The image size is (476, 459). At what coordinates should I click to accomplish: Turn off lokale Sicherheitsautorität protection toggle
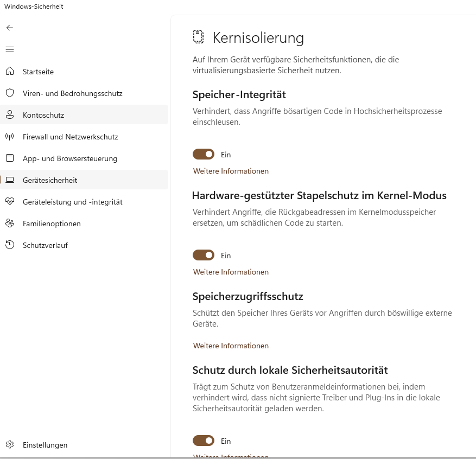pos(204,441)
